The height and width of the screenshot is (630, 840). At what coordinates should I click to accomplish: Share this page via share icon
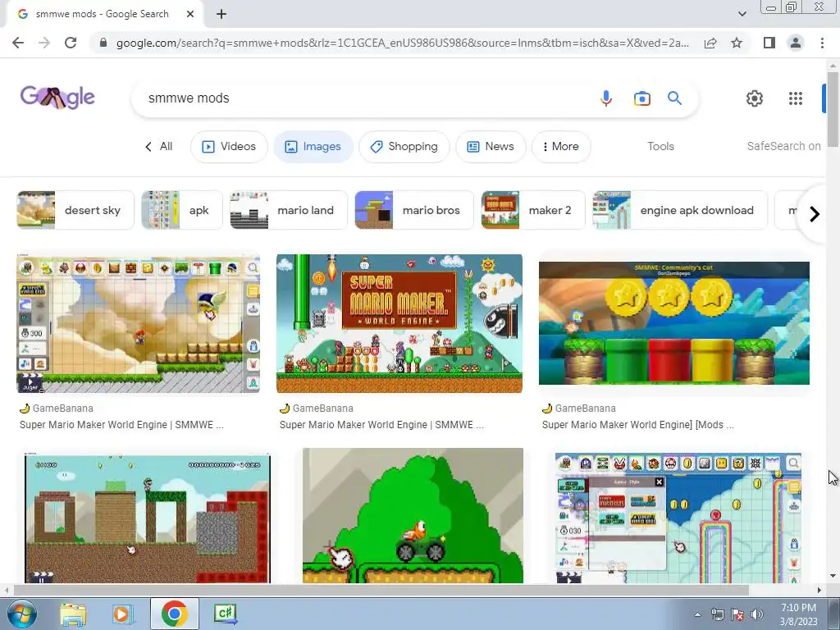[x=710, y=43]
